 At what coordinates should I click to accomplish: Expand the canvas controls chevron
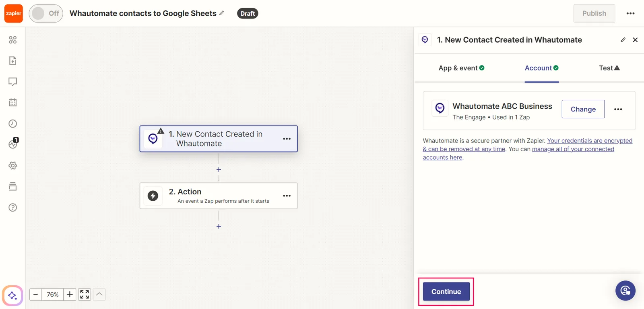click(x=99, y=295)
